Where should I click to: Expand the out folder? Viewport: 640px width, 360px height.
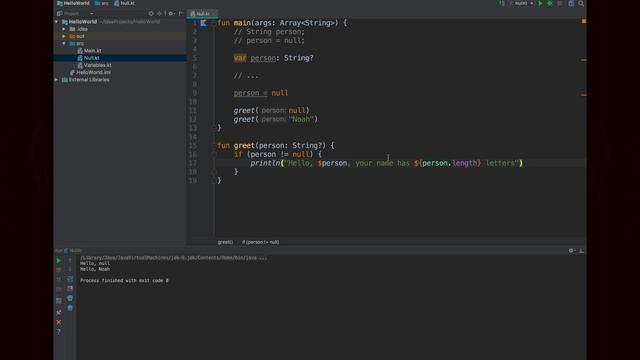(x=64, y=36)
